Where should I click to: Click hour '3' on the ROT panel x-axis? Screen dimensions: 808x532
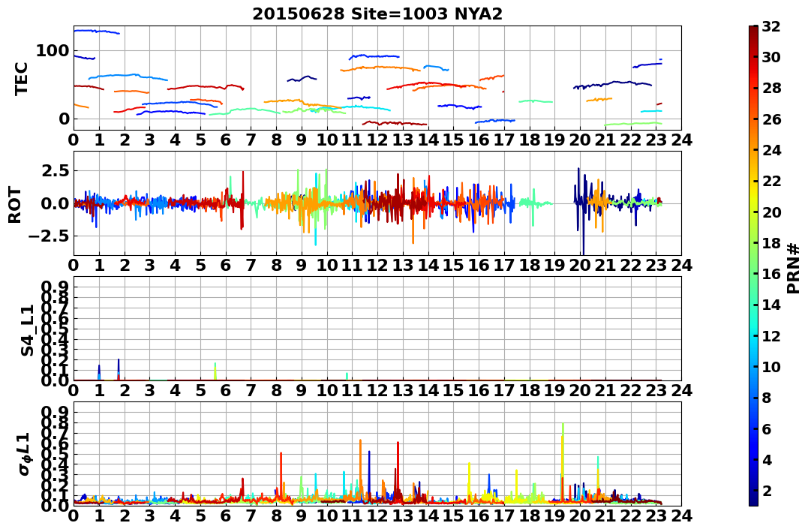(149, 266)
